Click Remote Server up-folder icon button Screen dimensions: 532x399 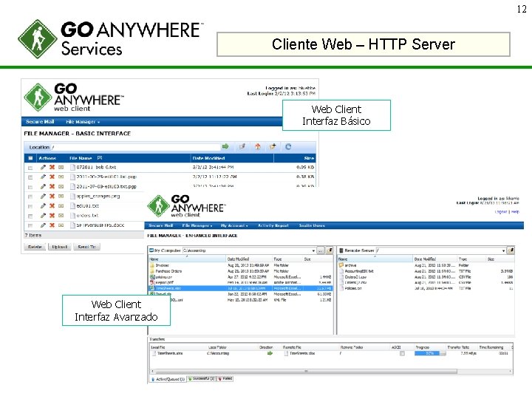click(x=511, y=250)
